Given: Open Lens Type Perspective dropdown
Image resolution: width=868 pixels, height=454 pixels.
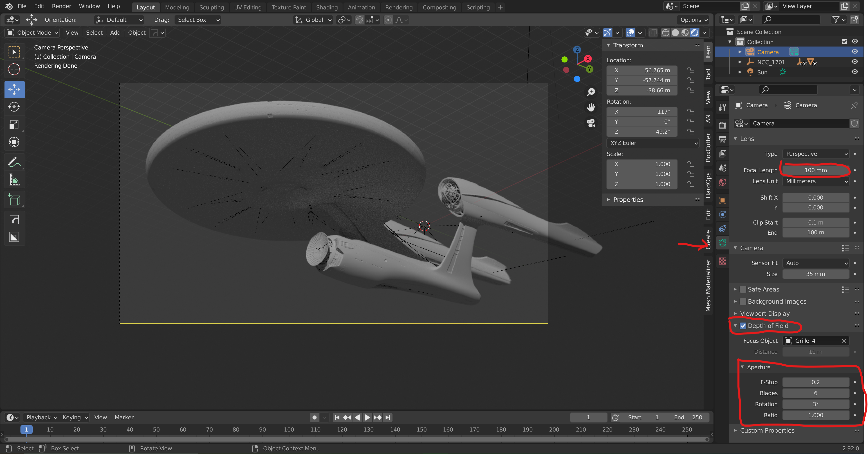Looking at the screenshot, I should pyautogui.click(x=815, y=154).
